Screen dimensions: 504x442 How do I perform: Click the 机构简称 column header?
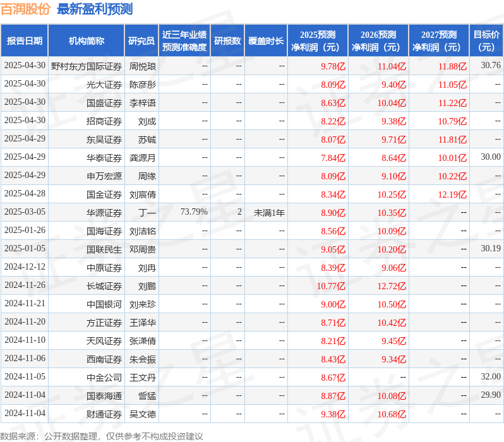click(x=86, y=41)
